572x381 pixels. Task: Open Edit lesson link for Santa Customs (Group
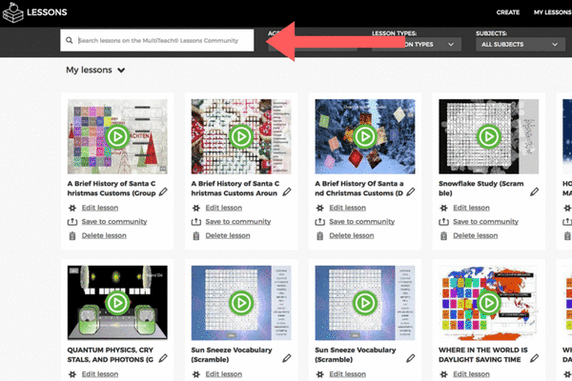[100, 208]
